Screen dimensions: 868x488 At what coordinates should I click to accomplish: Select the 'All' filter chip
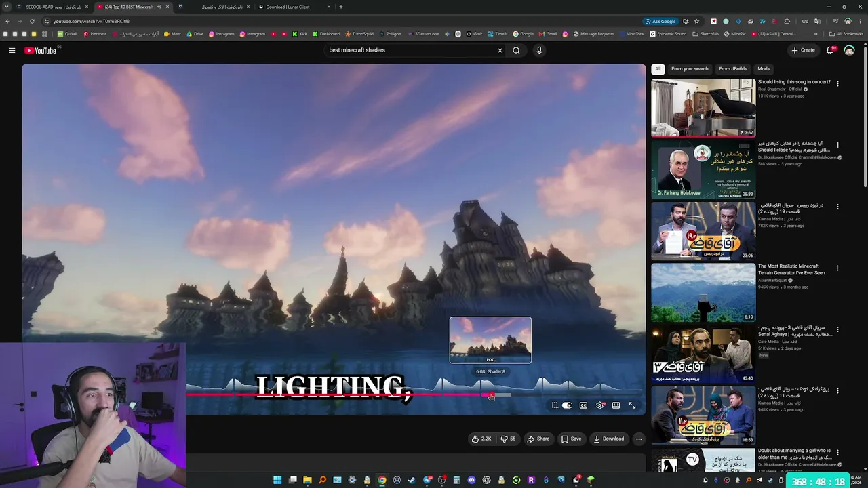[658, 69]
